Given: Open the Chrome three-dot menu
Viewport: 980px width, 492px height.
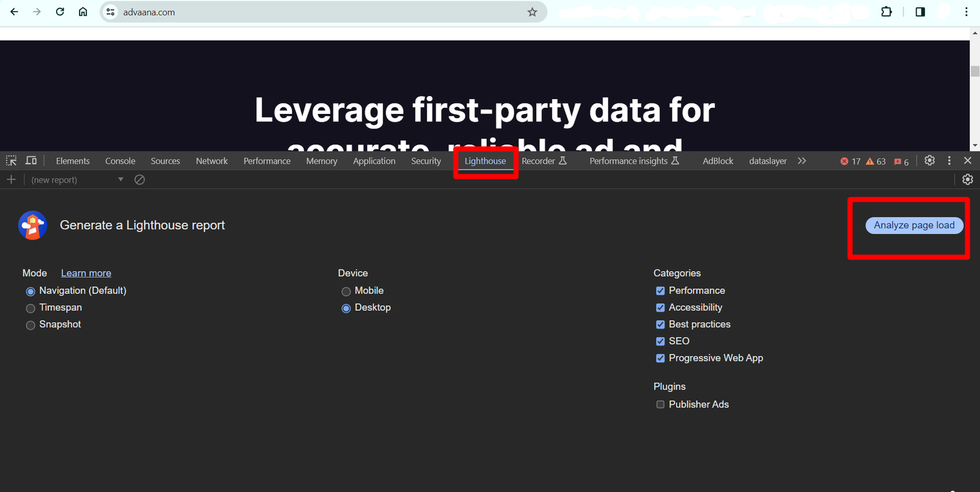Looking at the screenshot, I should coord(967,12).
